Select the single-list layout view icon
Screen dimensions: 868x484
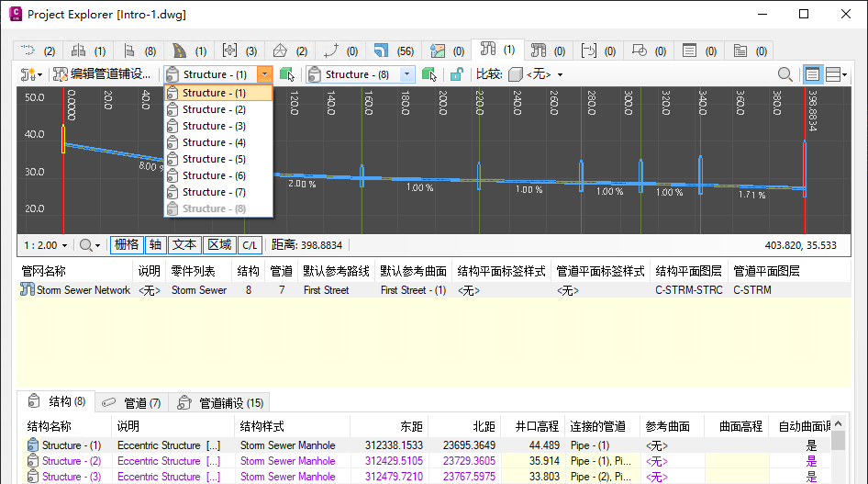[x=812, y=74]
